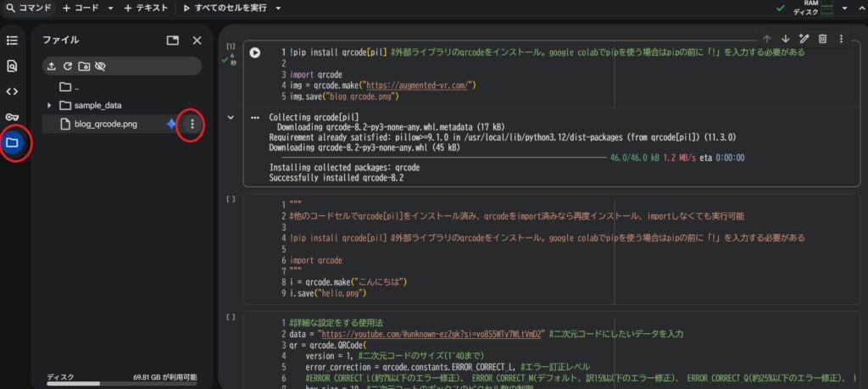Open the three-dot menu for blog_qrcode.png
Image resolution: width=868 pixels, height=389 pixels.
pyautogui.click(x=192, y=125)
